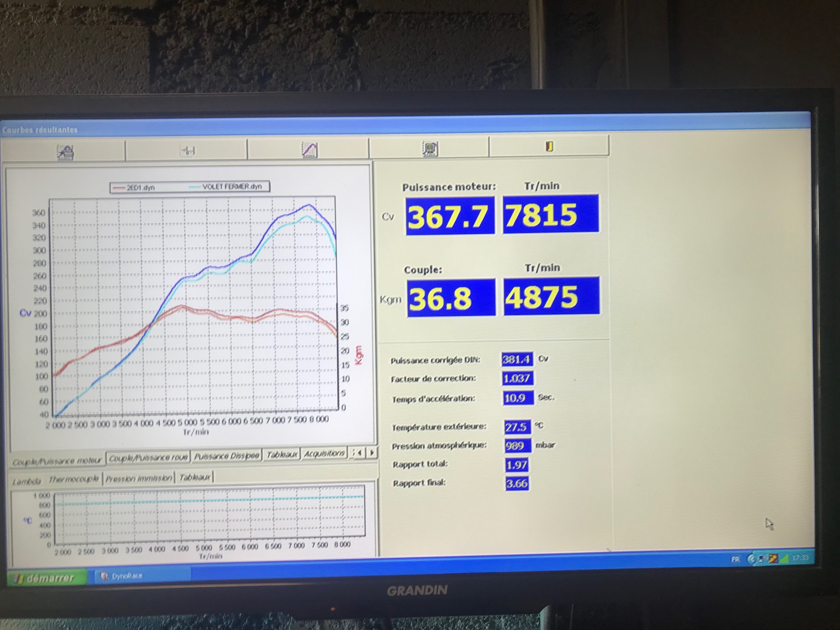Switch to the Lambda tab
The image size is (840, 630).
tap(27, 482)
